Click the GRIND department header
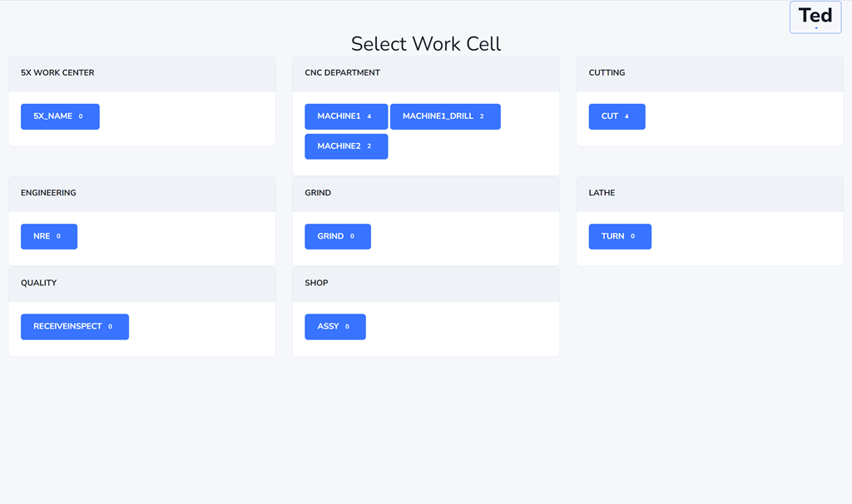The image size is (852, 504). (x=318, y=193)
